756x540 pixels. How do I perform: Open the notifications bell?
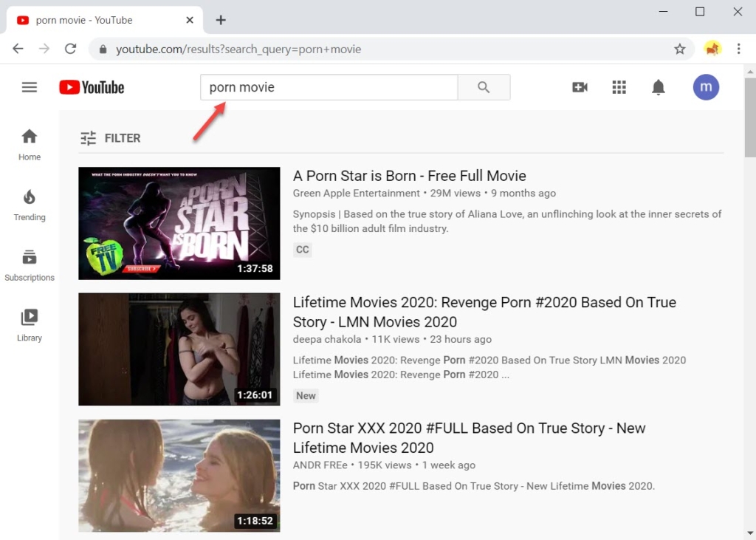click(x=658, y=87)
